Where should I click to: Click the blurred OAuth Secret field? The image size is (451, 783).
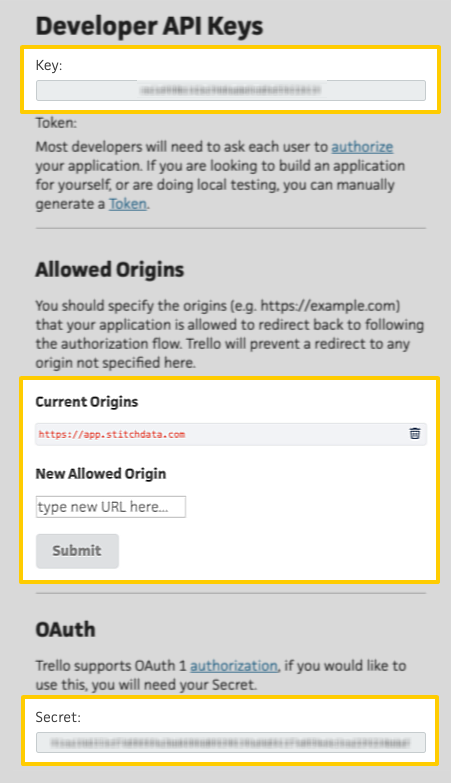click(231, 743)
